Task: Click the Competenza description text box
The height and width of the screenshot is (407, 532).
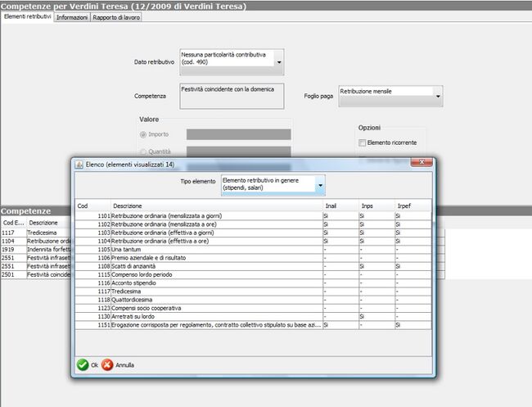Action: coord(231,95)
